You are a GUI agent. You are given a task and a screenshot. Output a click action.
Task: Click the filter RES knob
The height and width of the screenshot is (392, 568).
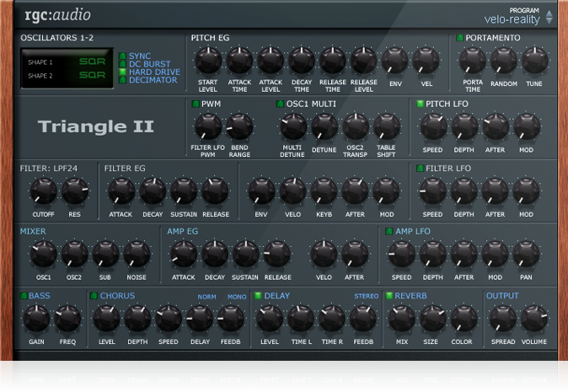75,191
